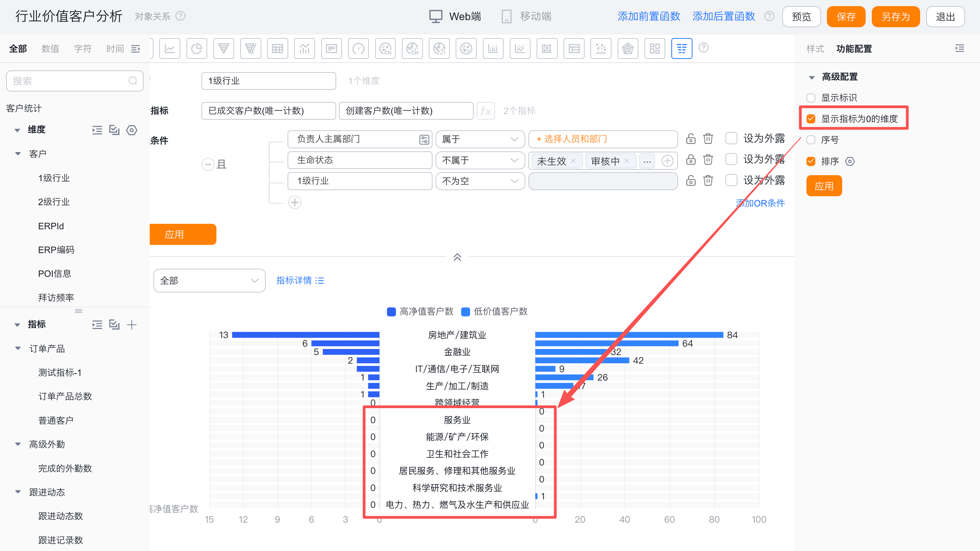Check 设为外露 for 负责人主属部门 row

pos(731,138)
